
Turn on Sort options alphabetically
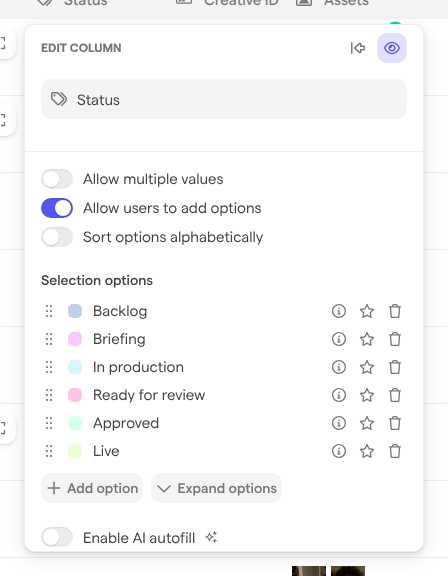57,237
